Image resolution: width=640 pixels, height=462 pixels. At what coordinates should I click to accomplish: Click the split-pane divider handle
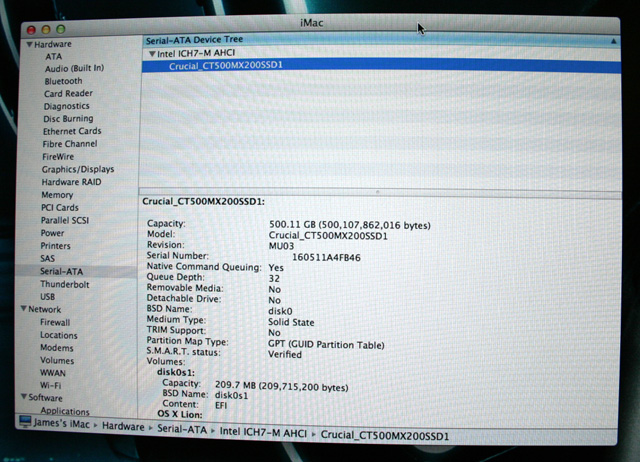[378, 192]
